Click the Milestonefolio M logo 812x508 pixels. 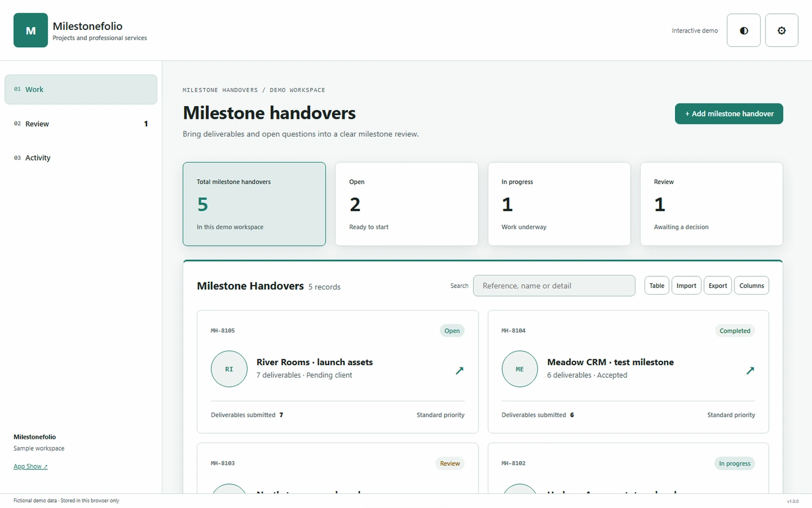[x=30, y=30]
